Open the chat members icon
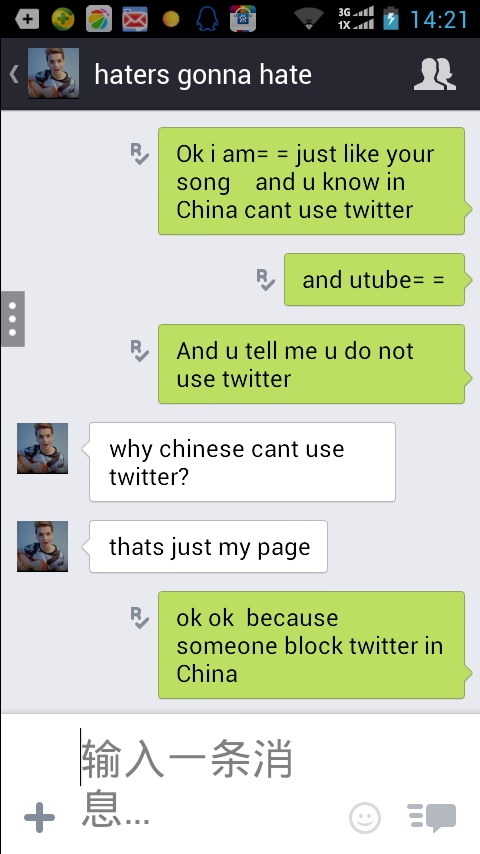The image size is (480, 854). point(434,74)
